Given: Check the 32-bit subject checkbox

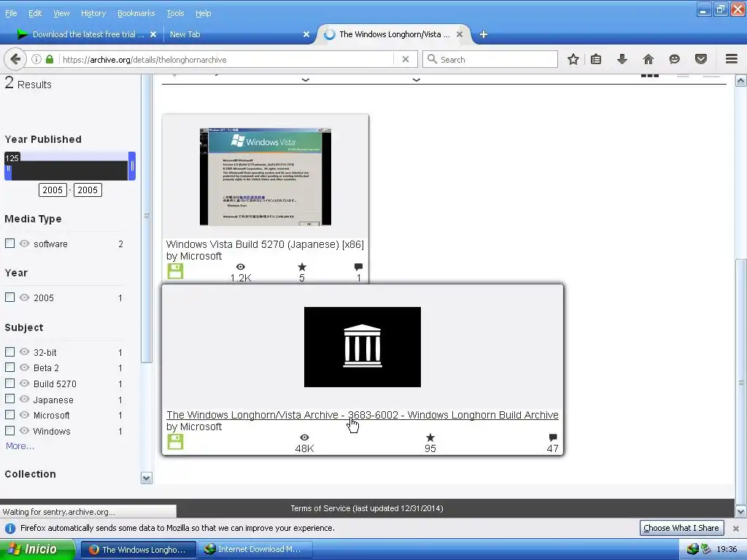Looking at the screenshot, I should tap(9, 352).
